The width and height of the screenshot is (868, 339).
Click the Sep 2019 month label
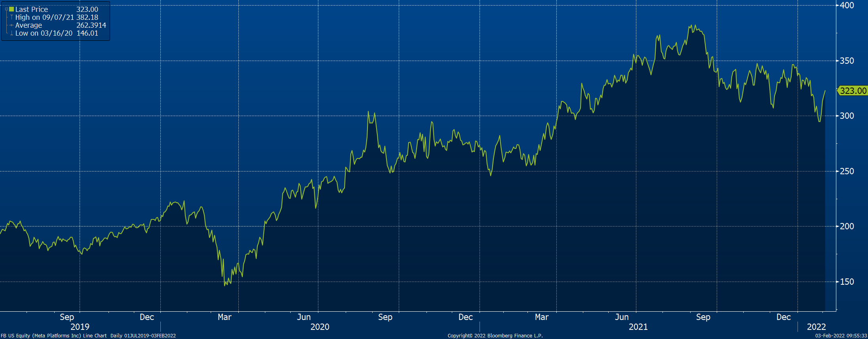[x=67, y=317]
